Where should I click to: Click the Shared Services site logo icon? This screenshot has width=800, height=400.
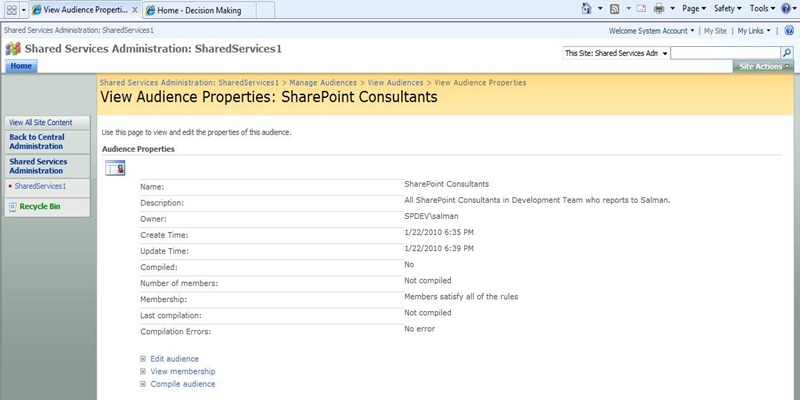(13, 49)
